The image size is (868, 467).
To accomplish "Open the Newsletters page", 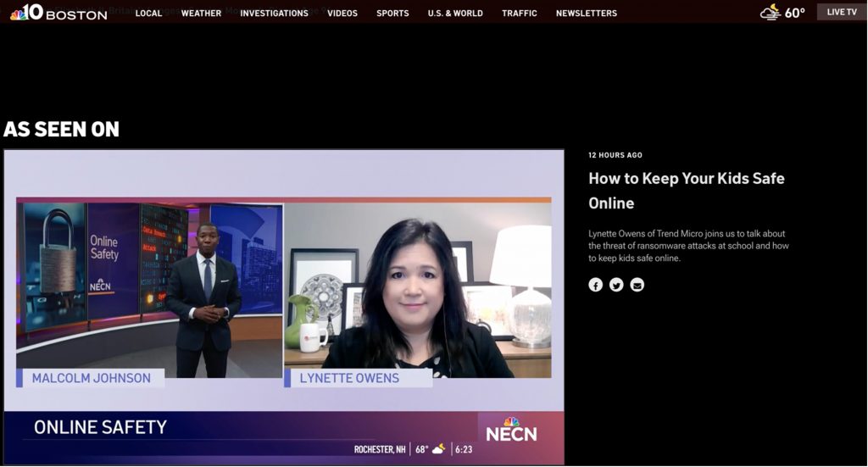I will point(587,13).
